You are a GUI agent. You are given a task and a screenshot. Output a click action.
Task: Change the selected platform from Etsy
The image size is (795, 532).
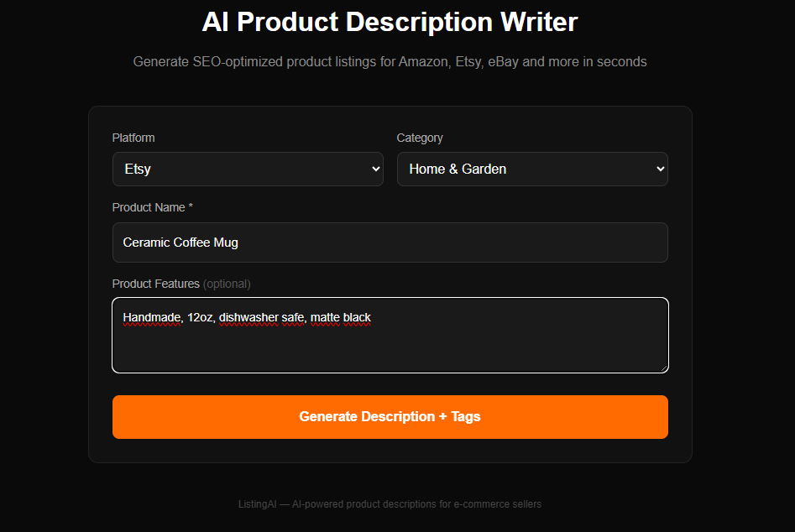click(248, 169)
